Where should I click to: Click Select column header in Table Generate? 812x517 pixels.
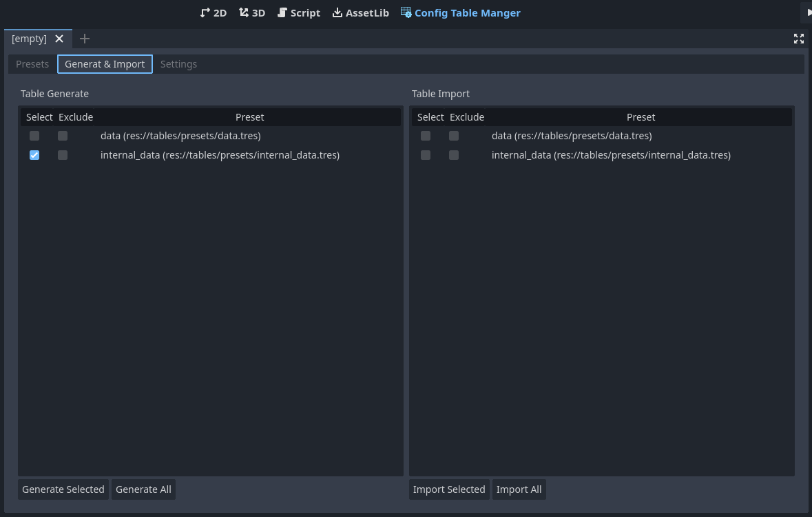(39, 117)
